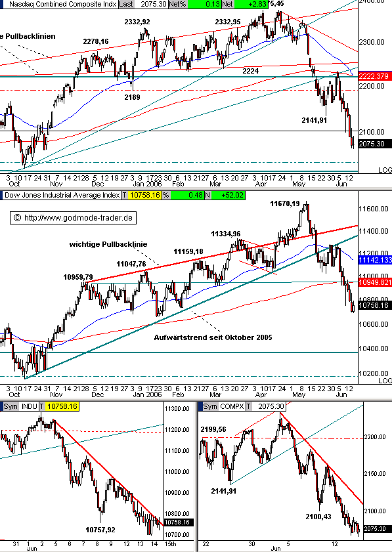Click the green +2.83 Net value
Screen dimensions: 392x552
coord(251,4)
